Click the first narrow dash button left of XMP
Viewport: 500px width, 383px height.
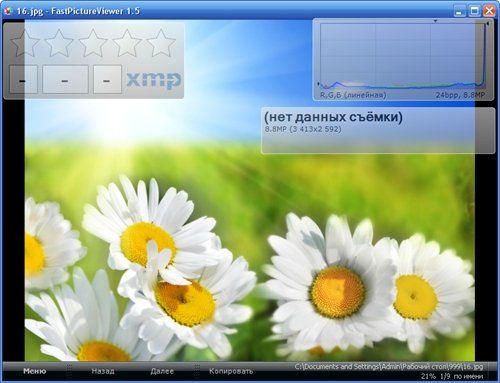(x=23, y=79)
